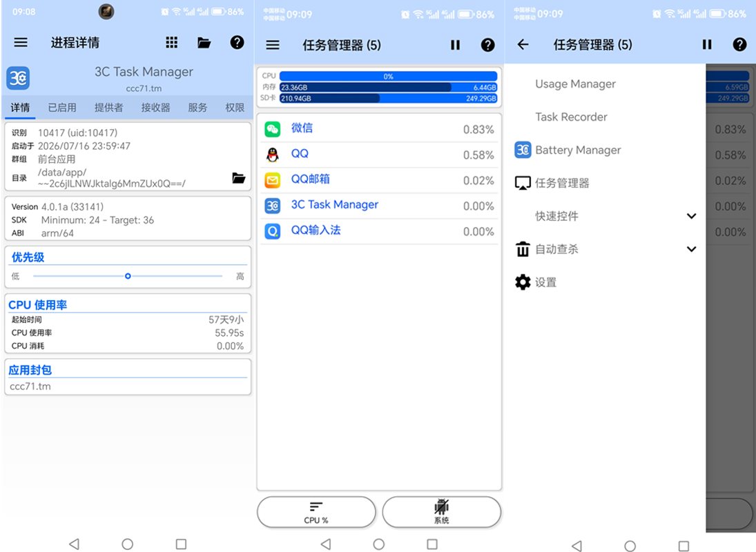This screenshot has height=552, width=756.
Task: Toggle the 系统 system apps filter button
Action: pos(442,512)
